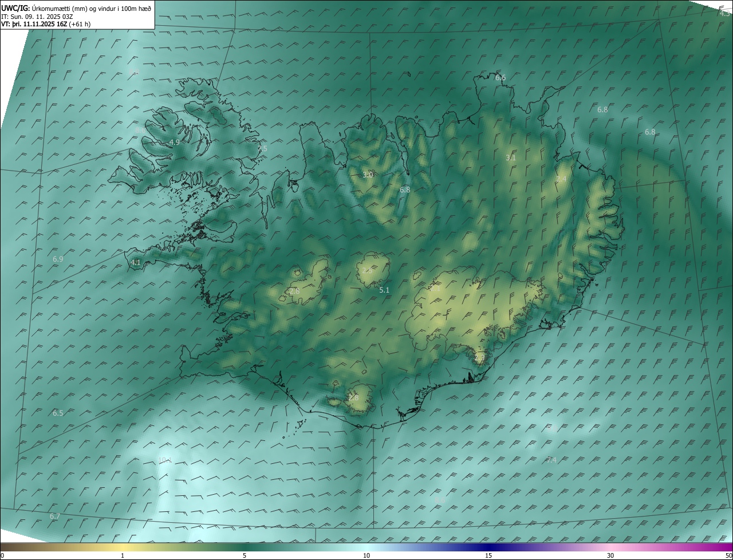Click the 6.5 value label in the southwest sea

point(58,413)
